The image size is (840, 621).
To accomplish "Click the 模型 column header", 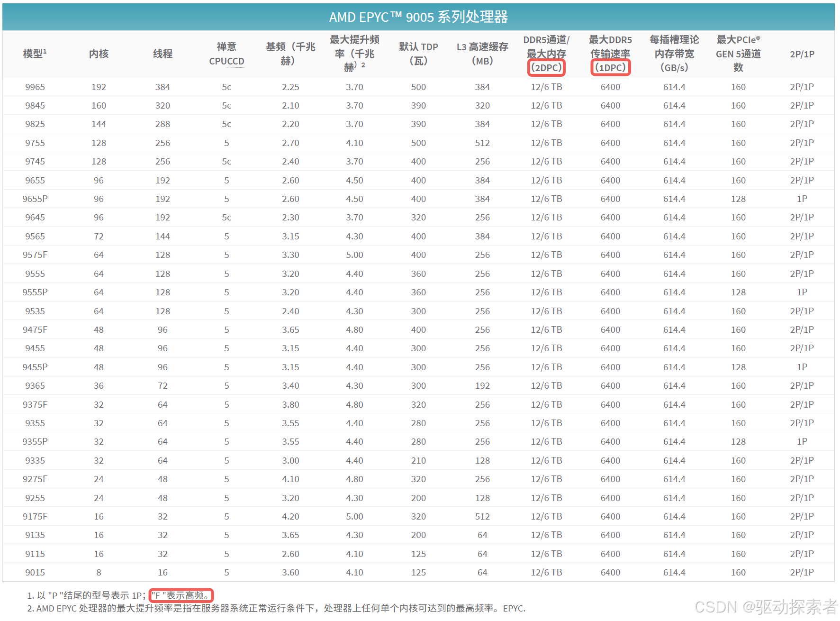I will (35, 54).
